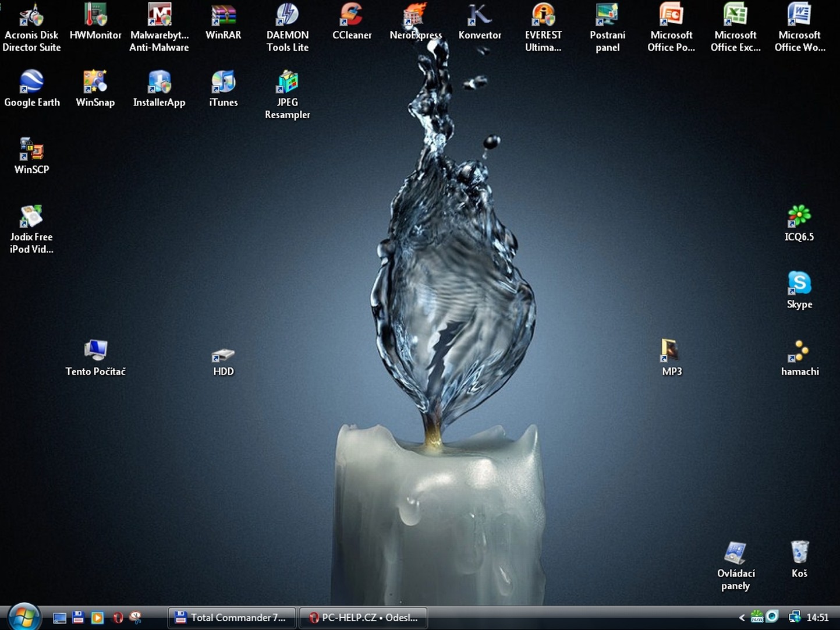Open the Windows Start menu orb
This screenshot has width=840, height=630.
click(x=24, y=617)
